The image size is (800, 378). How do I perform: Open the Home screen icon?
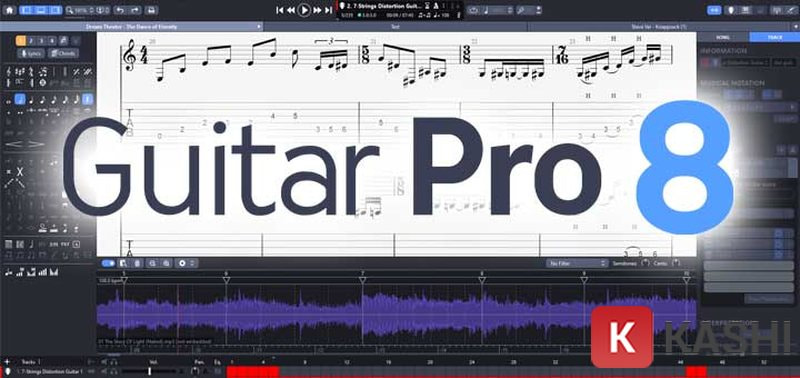9,10
